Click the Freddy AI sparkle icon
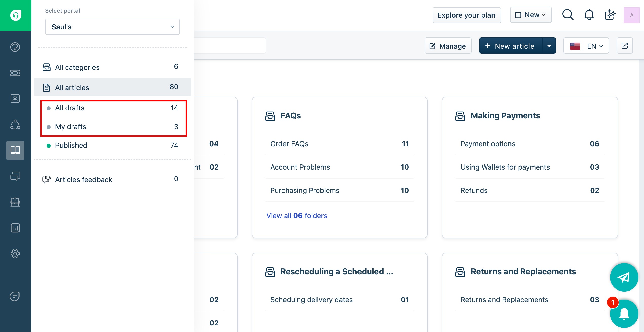 click(610, 15)
